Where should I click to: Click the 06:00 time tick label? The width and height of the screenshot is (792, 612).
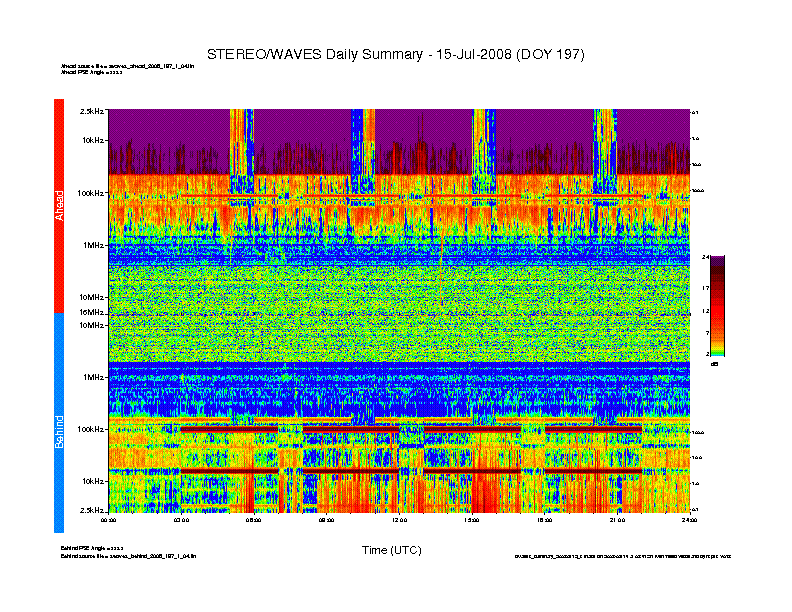click(254, 520)
